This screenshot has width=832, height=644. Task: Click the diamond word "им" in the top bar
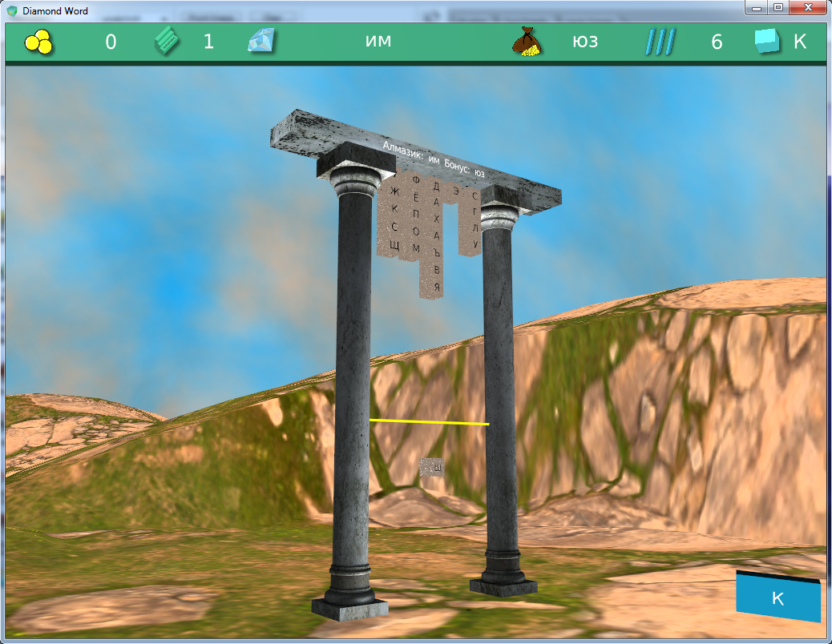[378, 42]
